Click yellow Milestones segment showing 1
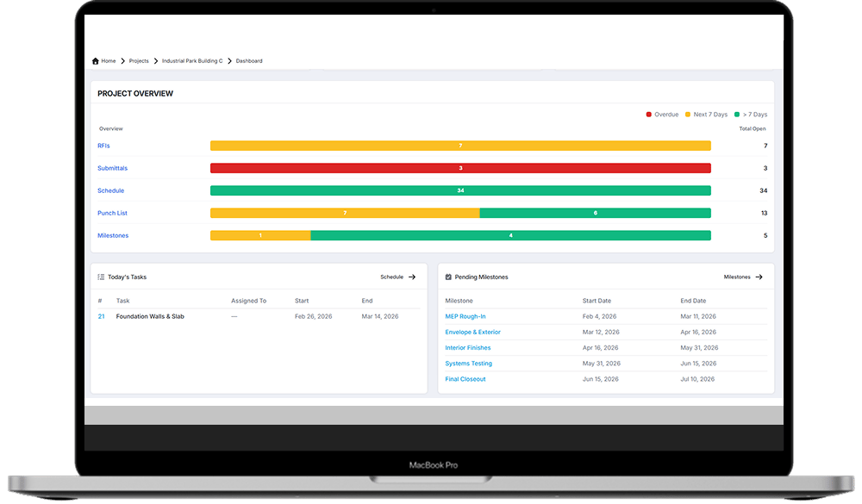Screen dimensions: 862x504 point(260,236)
